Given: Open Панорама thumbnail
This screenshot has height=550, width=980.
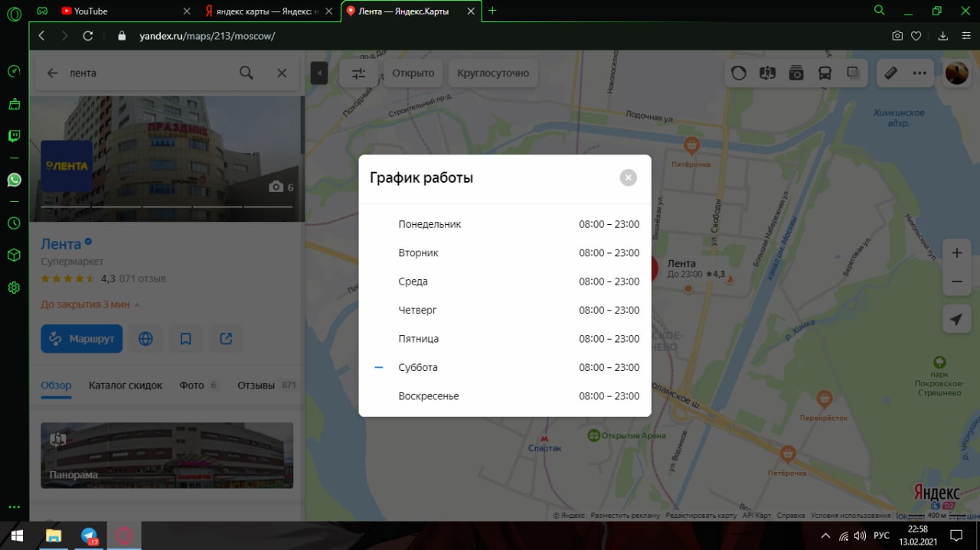Looking at the screenshot, I should [x=167, y=455].
